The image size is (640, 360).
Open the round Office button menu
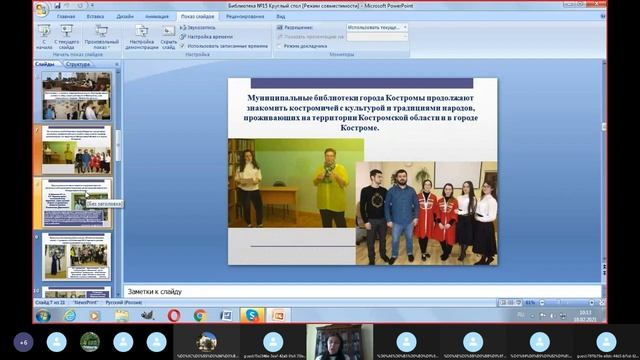pos(42,9)
